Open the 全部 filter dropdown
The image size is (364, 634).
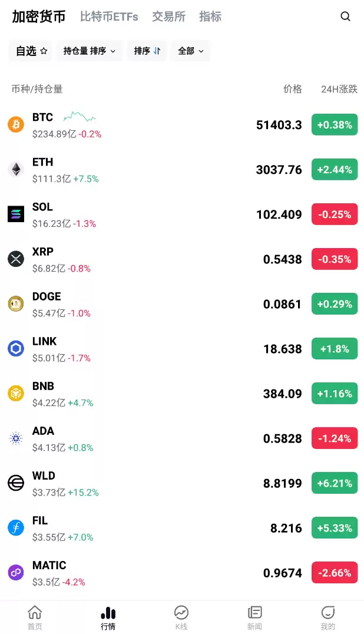pos(190,51)
